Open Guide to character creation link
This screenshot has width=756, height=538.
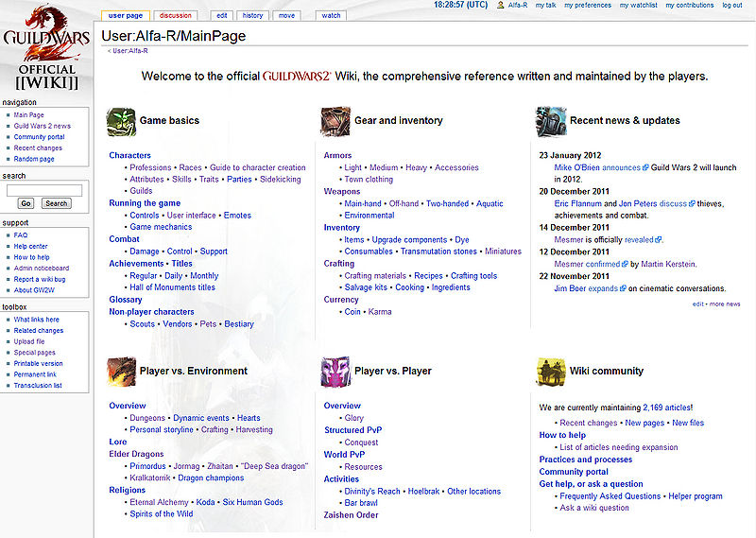(x=257, y=167)
